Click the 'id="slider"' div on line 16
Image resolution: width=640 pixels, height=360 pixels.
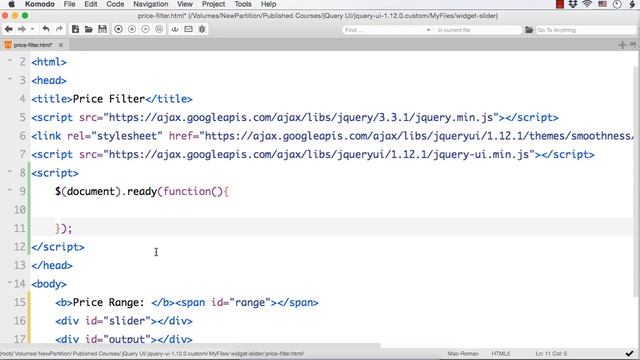[x=124, y=321]
